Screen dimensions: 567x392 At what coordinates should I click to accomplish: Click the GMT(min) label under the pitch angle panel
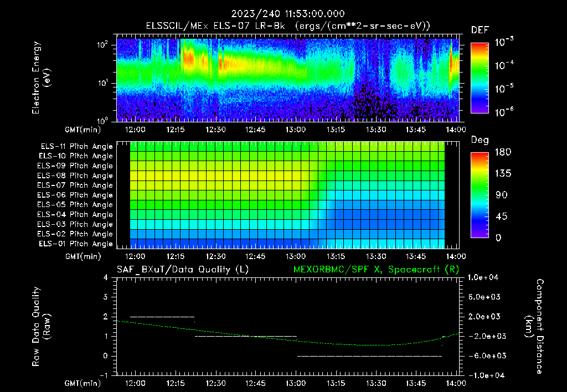[83, 256]
